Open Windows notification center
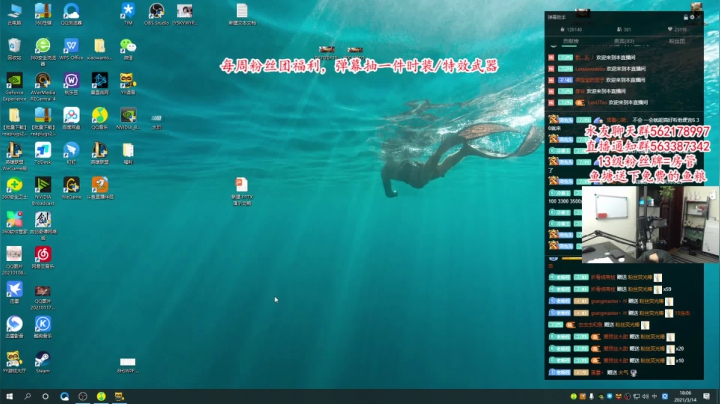Image resolution: width=720 pixels, height=404 pixels. [x=707, y=396]
